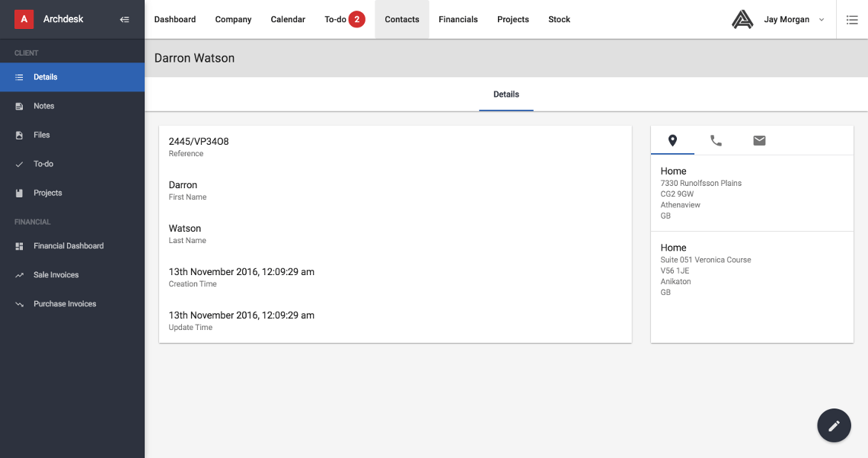
Task: Click the Update Time value
Action: pos(241,315)
